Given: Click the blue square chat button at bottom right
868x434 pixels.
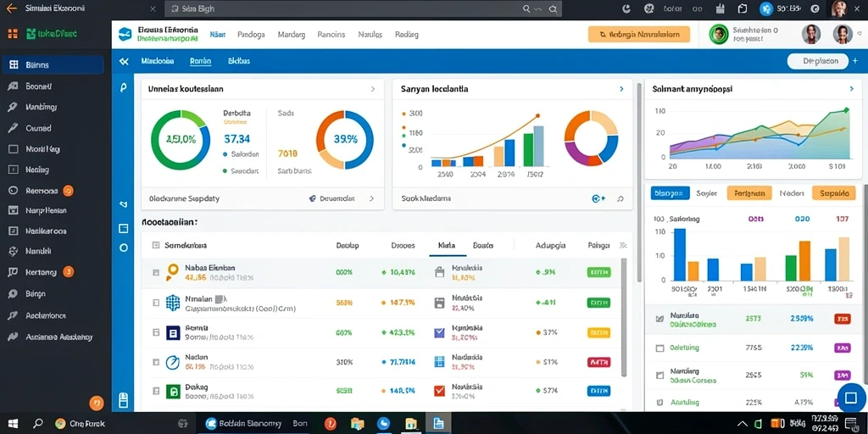Looking at the screenshot, I should click(x=851, y=398).
